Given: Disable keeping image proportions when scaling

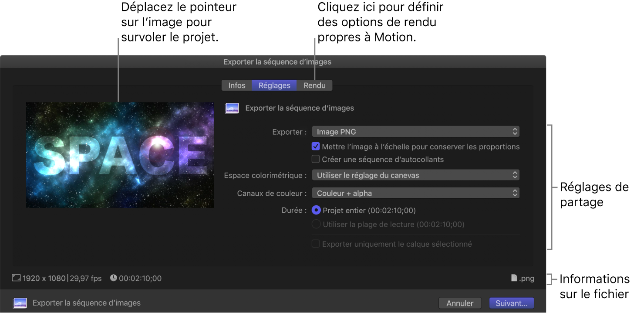Looking at the screenshot, I should pyautogui.click(x=316, y=146).
